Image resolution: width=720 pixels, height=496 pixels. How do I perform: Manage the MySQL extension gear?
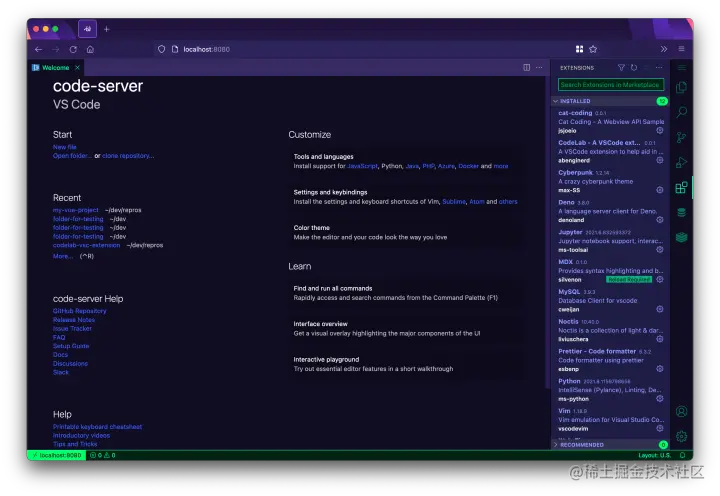coord(660,309)
